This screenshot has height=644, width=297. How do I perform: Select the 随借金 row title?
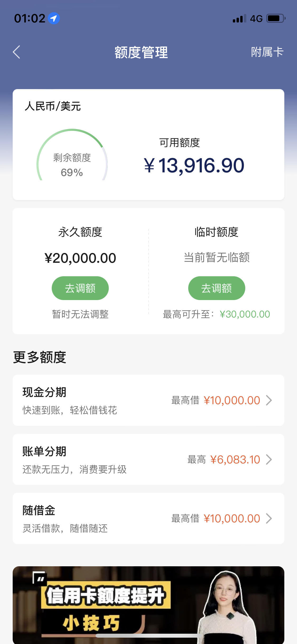point(39,510)
